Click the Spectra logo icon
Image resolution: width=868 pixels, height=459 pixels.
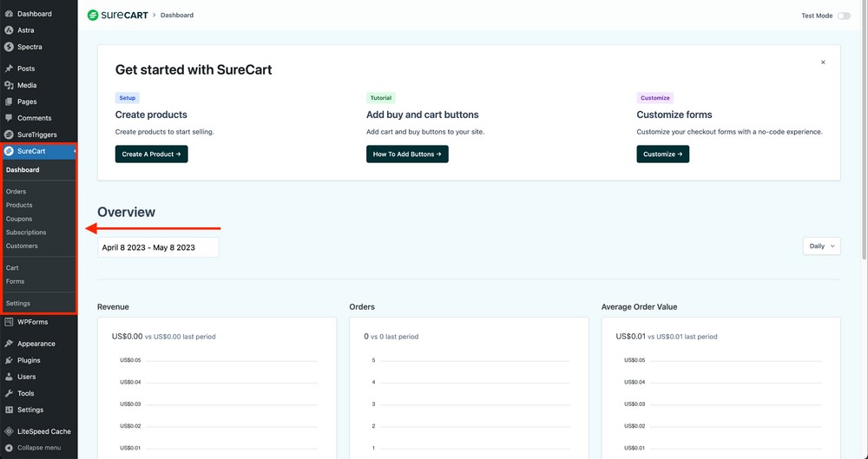click(x=9, y=47)
